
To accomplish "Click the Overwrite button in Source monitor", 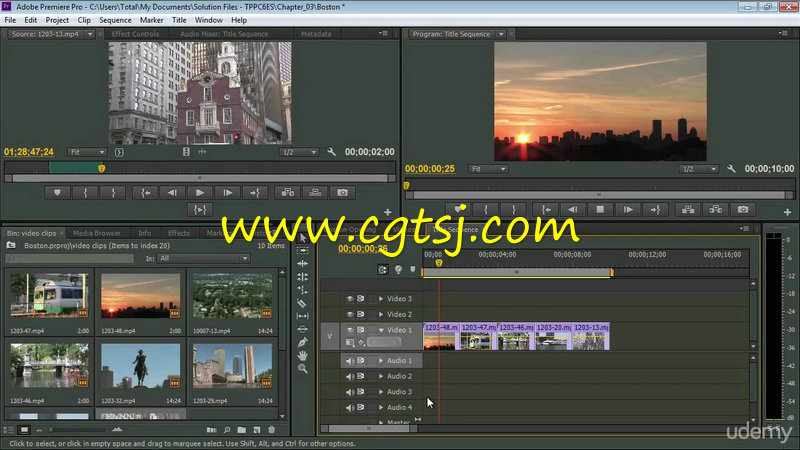I will (x=315, y=193).
